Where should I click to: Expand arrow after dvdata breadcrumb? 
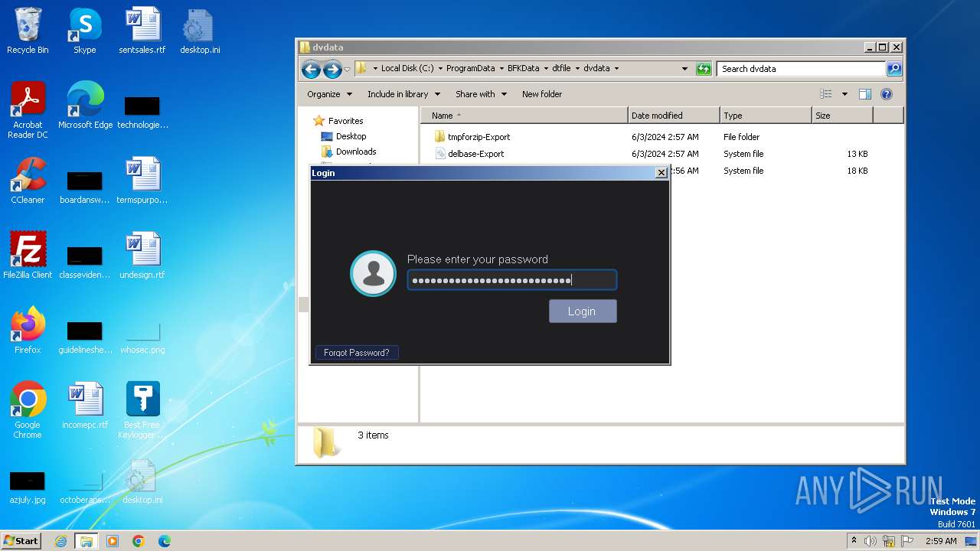(616, 68)
